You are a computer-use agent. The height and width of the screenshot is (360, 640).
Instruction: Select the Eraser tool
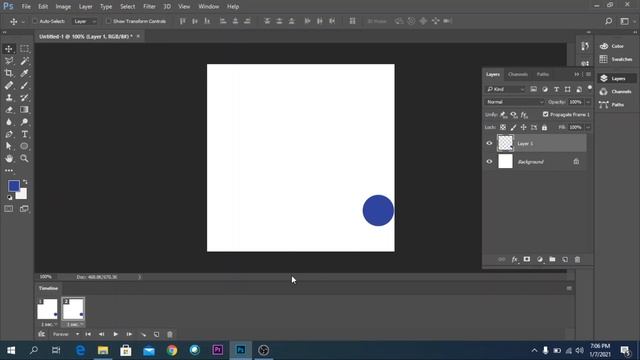(x=9, y=109)
